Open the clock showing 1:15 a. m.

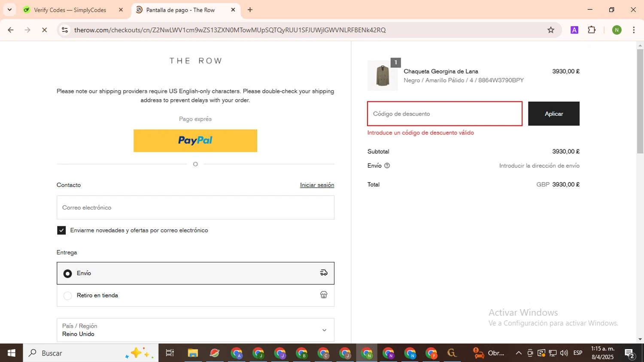(x=603, y=353)
